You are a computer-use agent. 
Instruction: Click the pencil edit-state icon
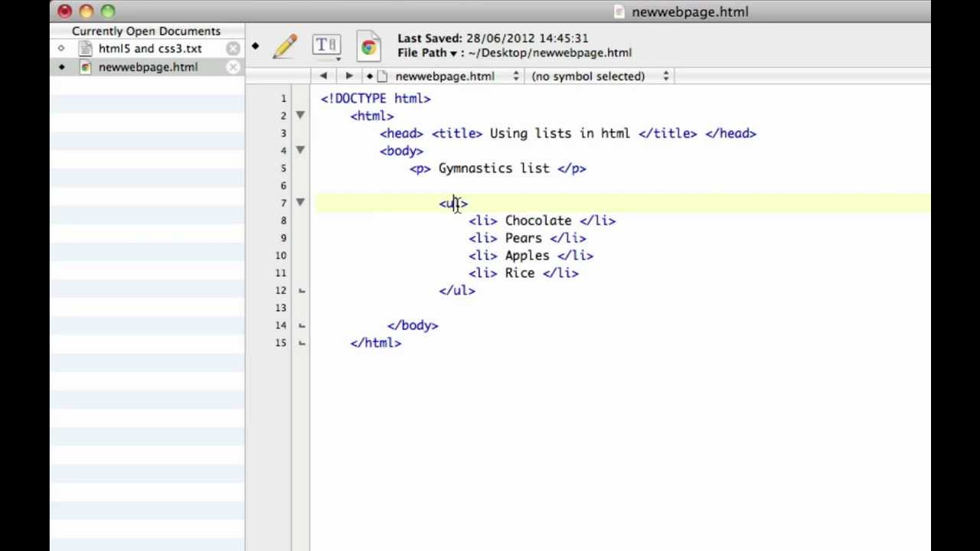coord(284,46)
